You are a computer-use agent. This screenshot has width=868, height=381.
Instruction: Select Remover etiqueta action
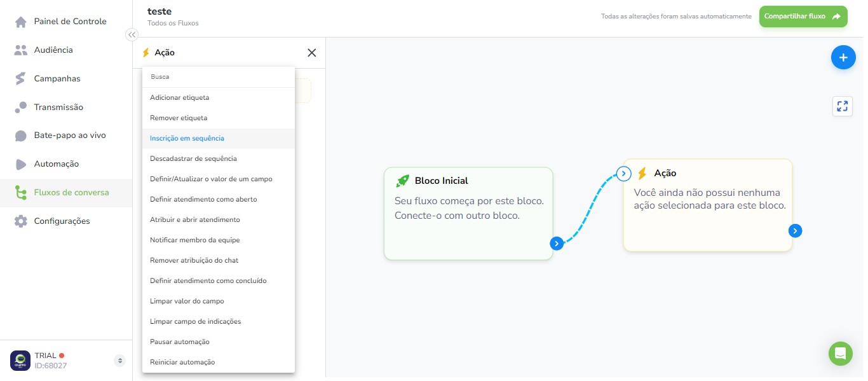(x=219, y=118)
